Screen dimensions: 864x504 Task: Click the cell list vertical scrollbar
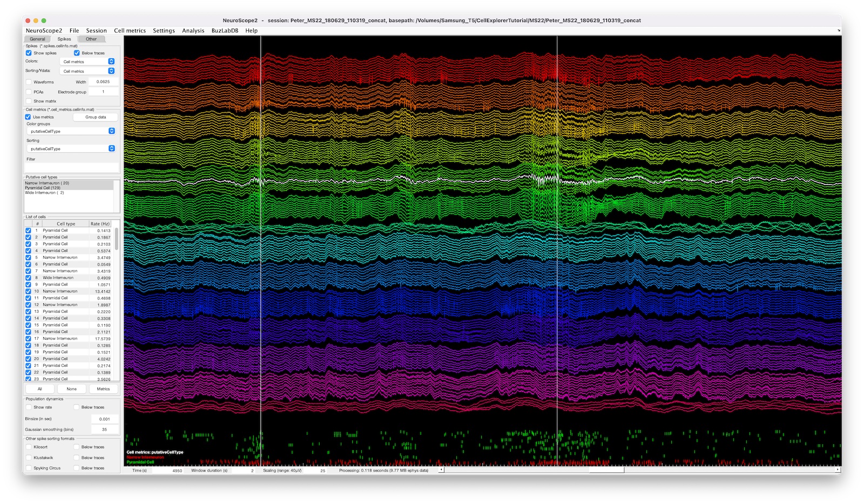(x=117, y=239)
